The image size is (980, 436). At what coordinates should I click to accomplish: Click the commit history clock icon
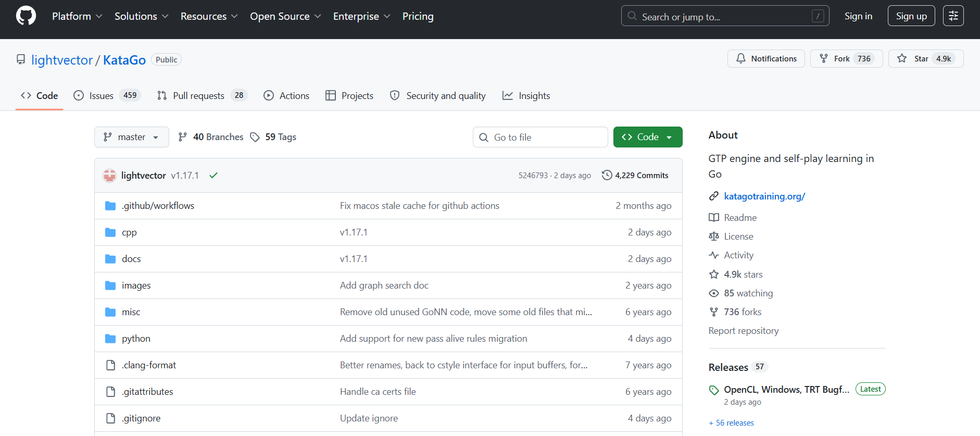point(607,175)
